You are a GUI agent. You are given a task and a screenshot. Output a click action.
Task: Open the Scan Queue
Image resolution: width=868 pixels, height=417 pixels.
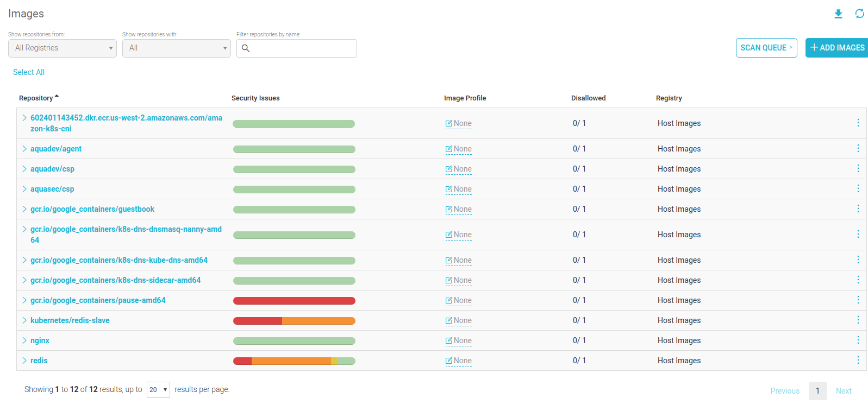766,48
